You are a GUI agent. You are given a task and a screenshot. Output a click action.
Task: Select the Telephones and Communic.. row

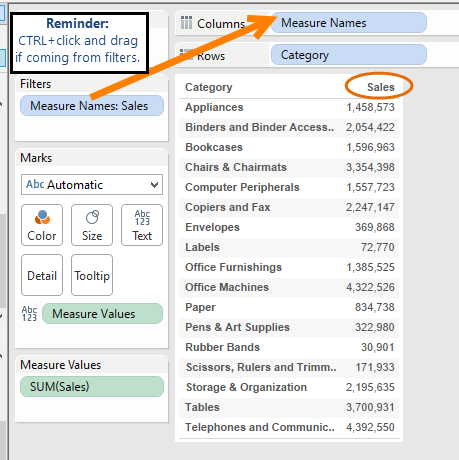260,427
